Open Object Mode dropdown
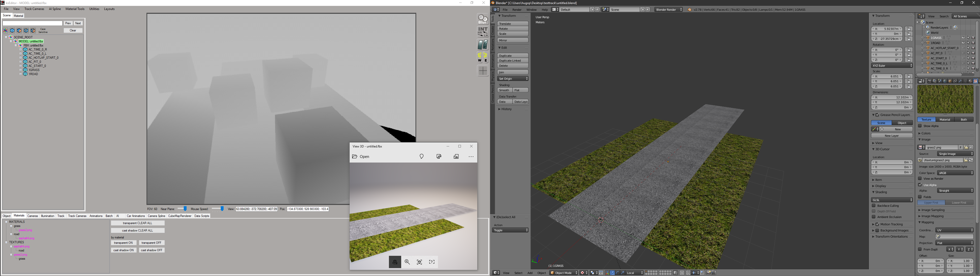This screenshot has width=980, height=276. coord(564,273)
